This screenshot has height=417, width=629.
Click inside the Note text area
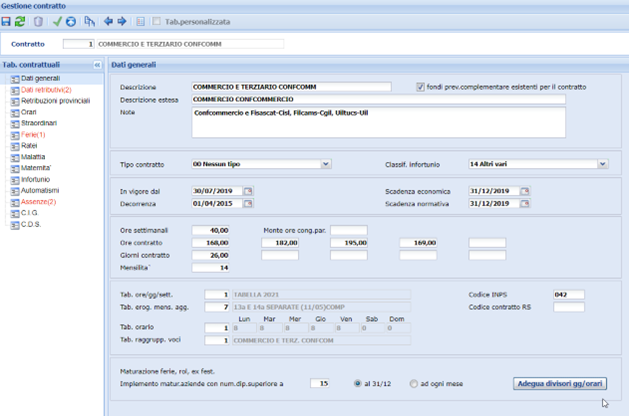[x=378, y=122]
